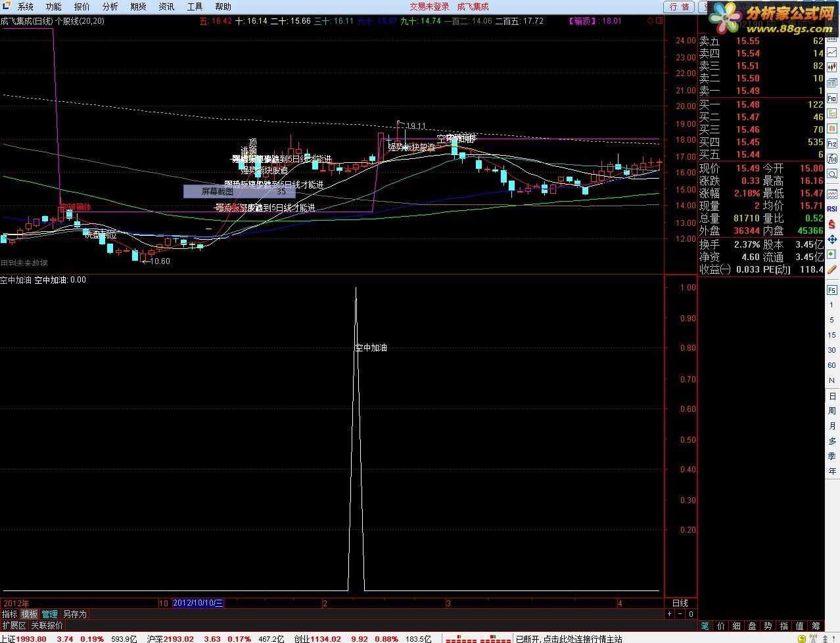Click the red dollar sign icon
The width and height of the screenshot is (840, 643).
point(831,224)
